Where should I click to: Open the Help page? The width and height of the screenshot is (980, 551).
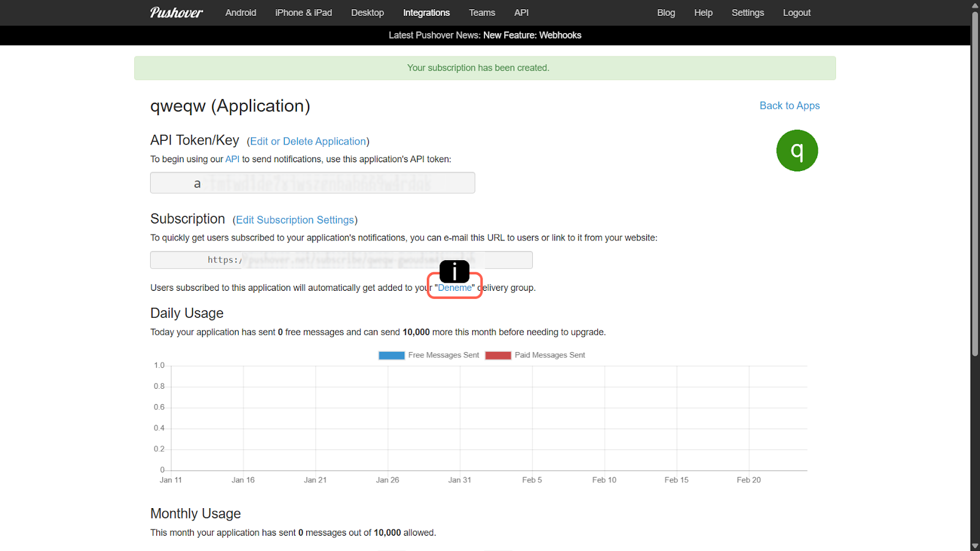(x=703, y=13)
